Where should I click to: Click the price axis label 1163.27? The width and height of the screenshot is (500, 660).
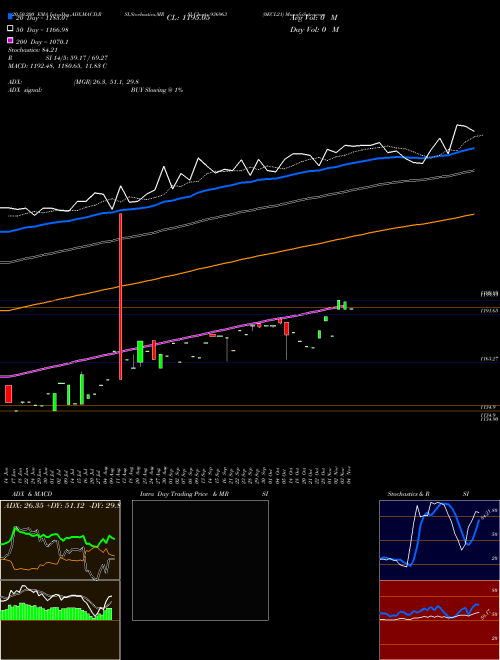coord(489,359)
